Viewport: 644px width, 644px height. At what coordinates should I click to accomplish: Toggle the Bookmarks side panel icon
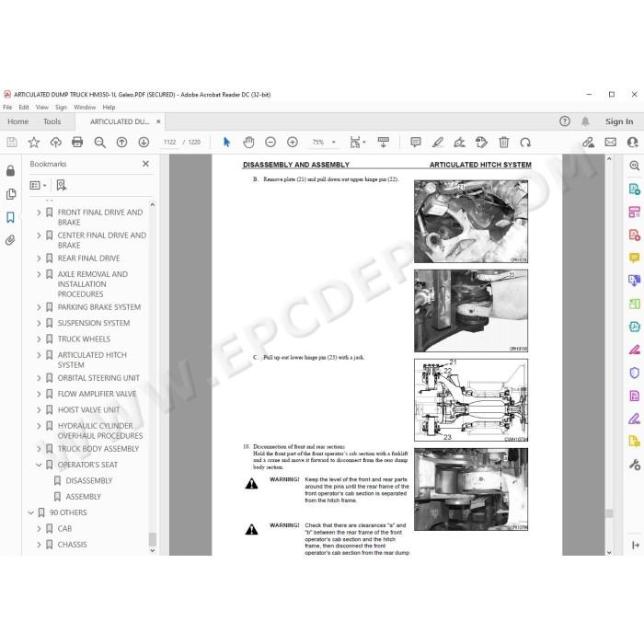pos(11,217)
